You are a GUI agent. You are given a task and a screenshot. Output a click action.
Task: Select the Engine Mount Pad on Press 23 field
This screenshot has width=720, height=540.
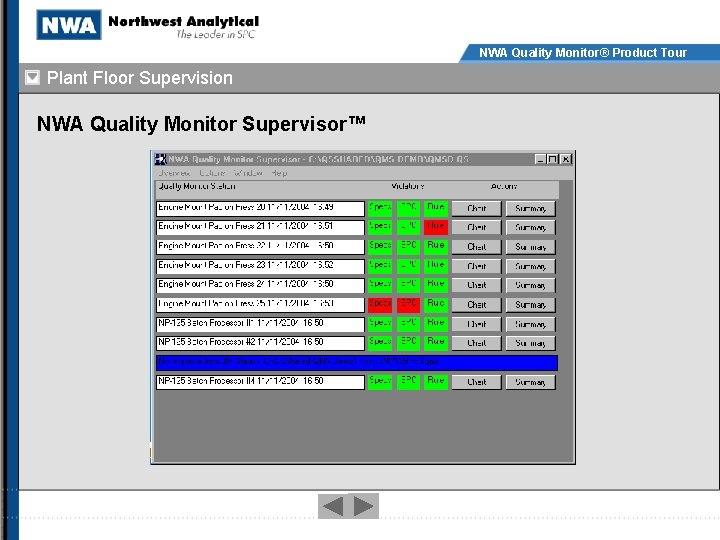pyautogui.click(x=260, y=266)
